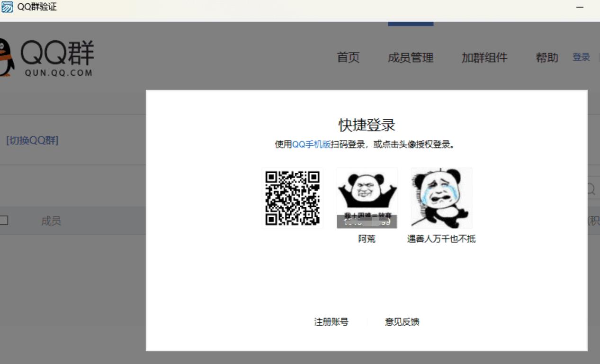600x364 pixels.
Task: Toggle the select-all checkbox beside 成员
Action: point(4,220)
